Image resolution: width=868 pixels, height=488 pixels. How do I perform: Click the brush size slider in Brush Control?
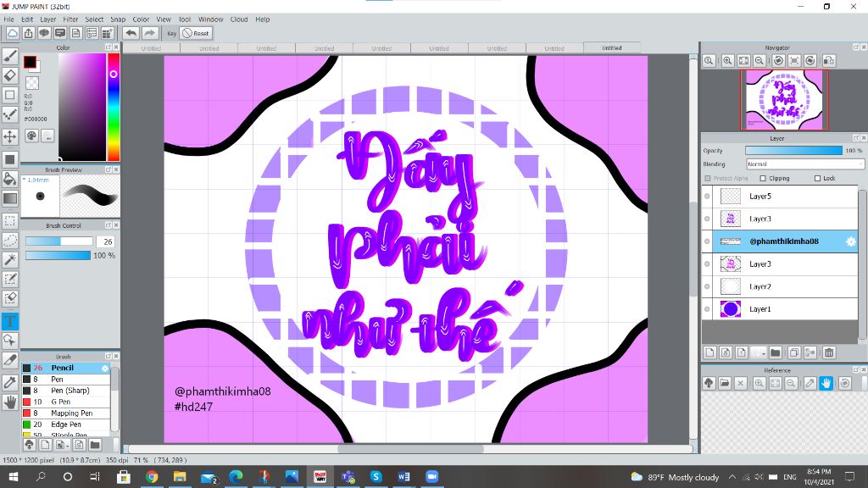pyautogui.click(x=59, y=241)
